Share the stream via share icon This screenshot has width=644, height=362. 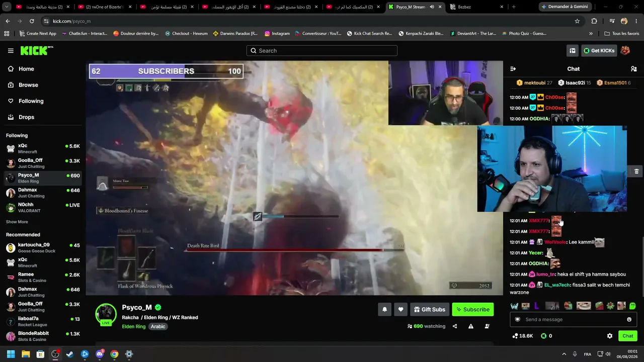click(455, 326)
